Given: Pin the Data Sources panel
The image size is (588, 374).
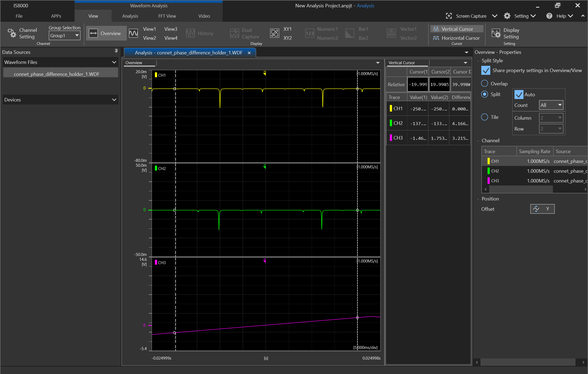Looking at the screenshot, I should pyautogui.click(x=116, y=51).
